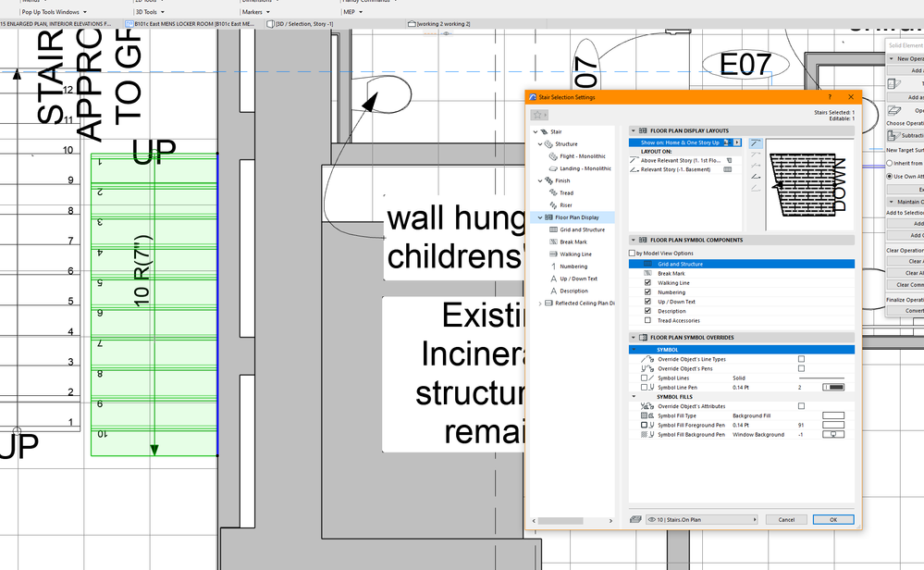Viewport: 924px width, 570px height.
Task: Collapse the Floor Plan Display node
Action: coord(540,217)
